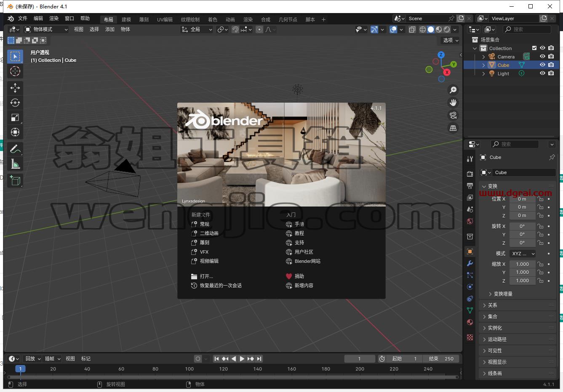Image resolution: width=563 pixels, height=392 pixels.
Task: Open rotation mode XYZ dropdown
Action: point(523,254)
